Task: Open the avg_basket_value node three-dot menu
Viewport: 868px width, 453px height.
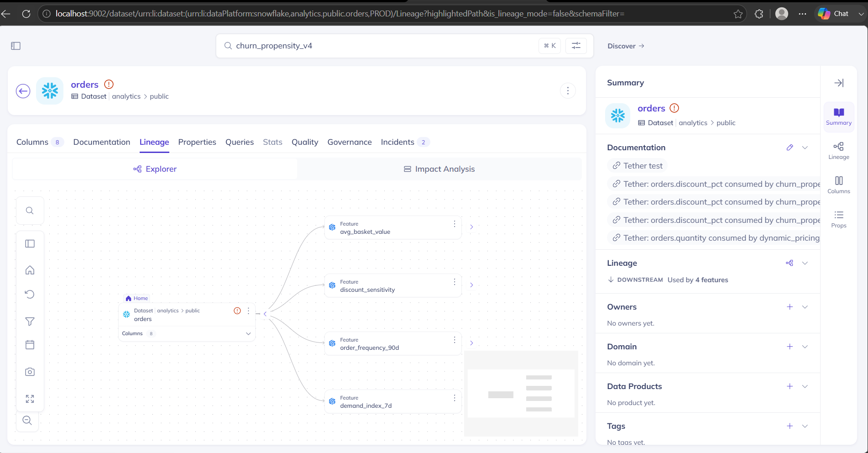Action: 455,224
